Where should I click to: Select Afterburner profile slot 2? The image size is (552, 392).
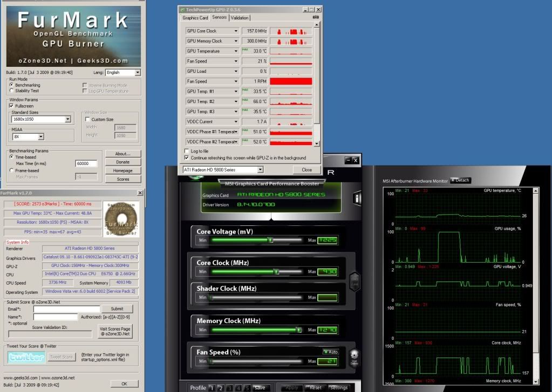[x=221, y=388]
